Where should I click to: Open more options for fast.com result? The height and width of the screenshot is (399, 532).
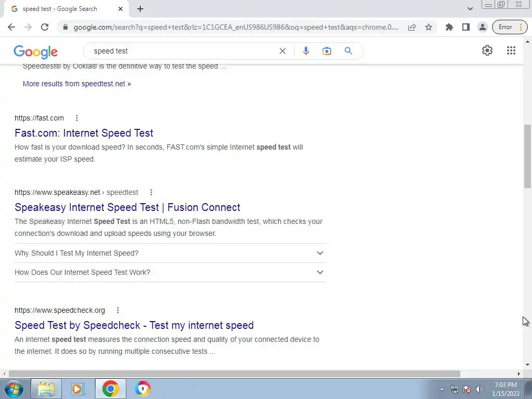click(x=77, y=118)
